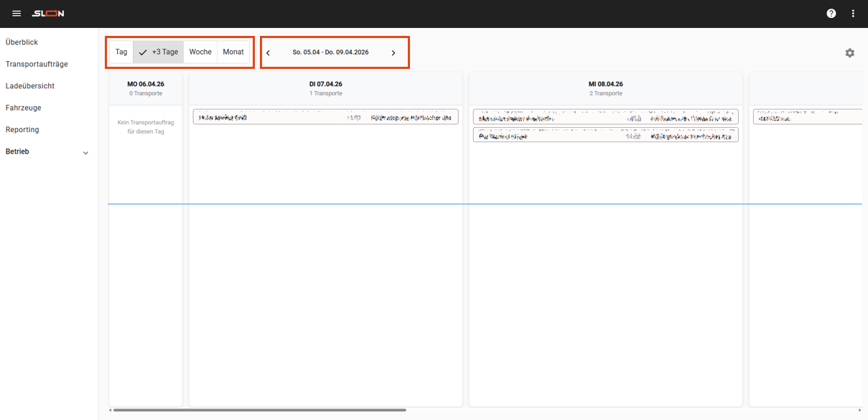Go to previous date range arrow
This screenshot has width=868, height=420.
269,53
